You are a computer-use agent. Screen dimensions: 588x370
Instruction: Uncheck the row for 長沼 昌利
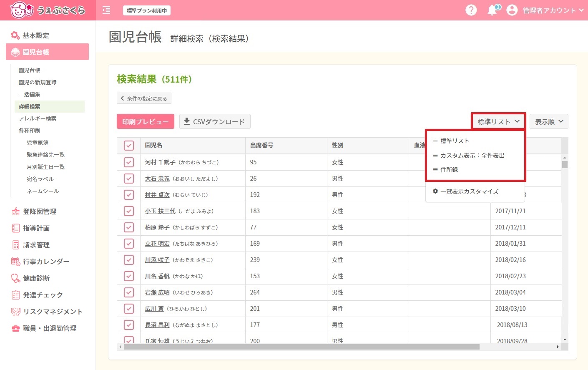[x=129, y=325]
